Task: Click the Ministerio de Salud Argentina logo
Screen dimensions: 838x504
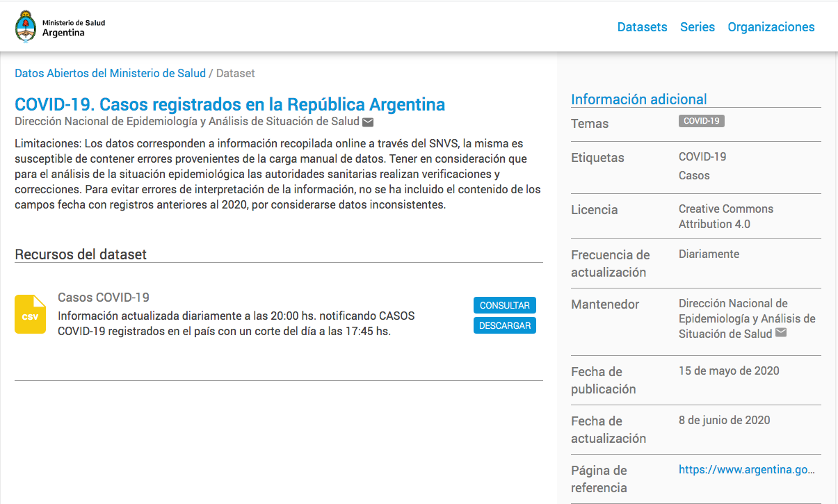Action: coord(60,27)
